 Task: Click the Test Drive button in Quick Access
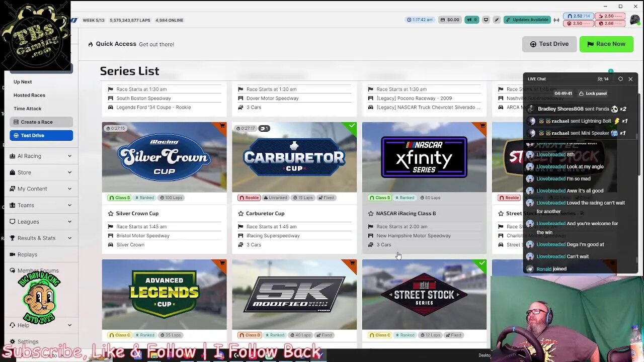pos(549,44)
